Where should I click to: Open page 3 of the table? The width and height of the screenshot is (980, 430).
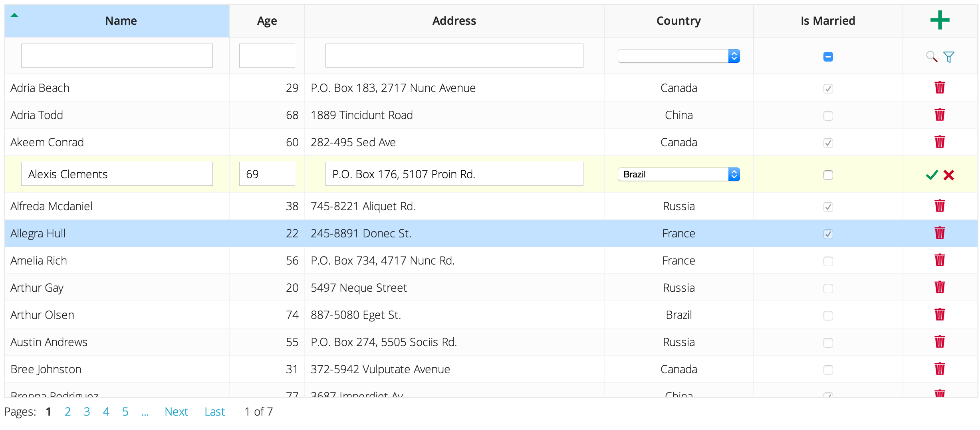tap(87, 411)
